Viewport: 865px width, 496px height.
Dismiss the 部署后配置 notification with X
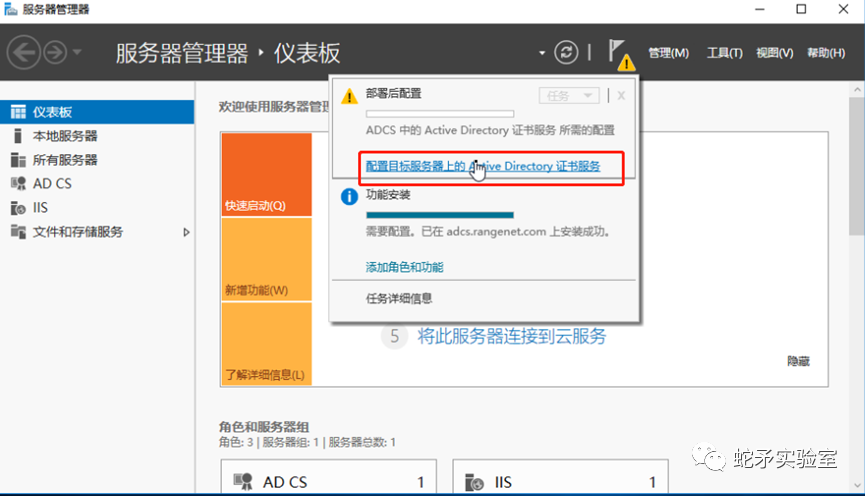(x=621, y=96)
